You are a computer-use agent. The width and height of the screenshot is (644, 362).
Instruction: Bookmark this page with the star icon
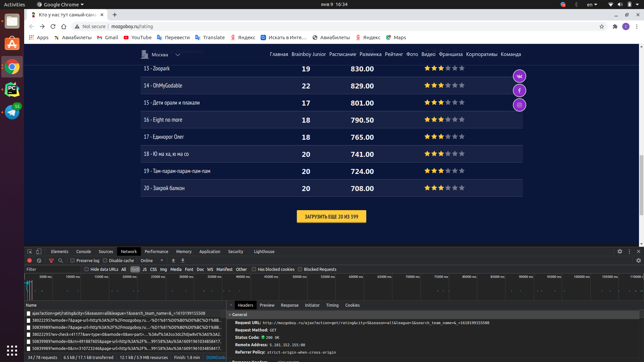(x=602, y=26)
